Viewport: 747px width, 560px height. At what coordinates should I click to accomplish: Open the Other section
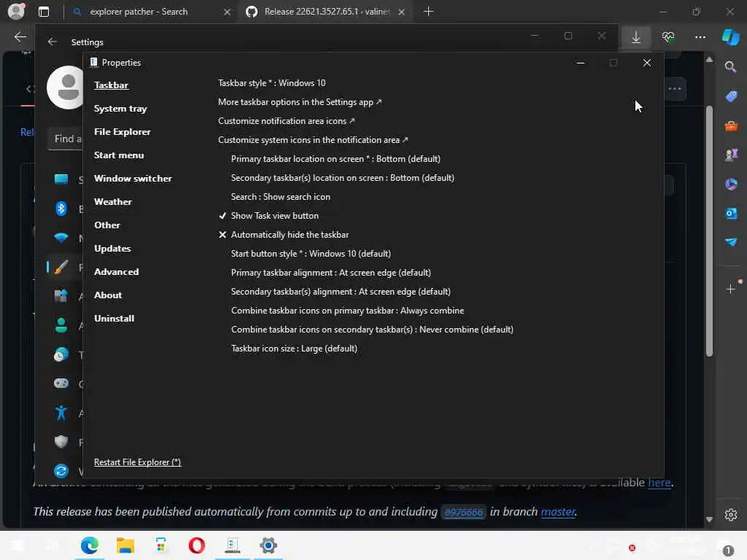[107, 225]
